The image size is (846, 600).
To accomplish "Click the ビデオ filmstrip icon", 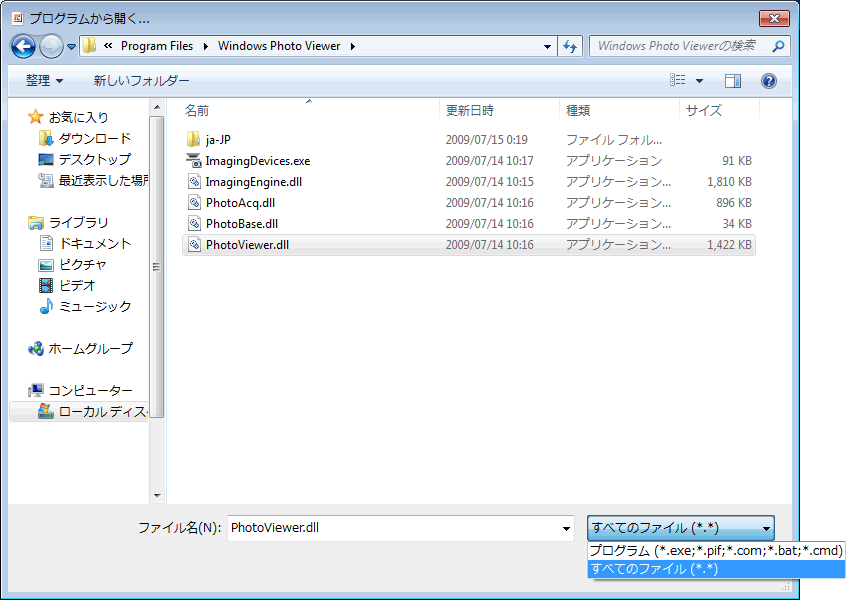I will click(46, 285).
